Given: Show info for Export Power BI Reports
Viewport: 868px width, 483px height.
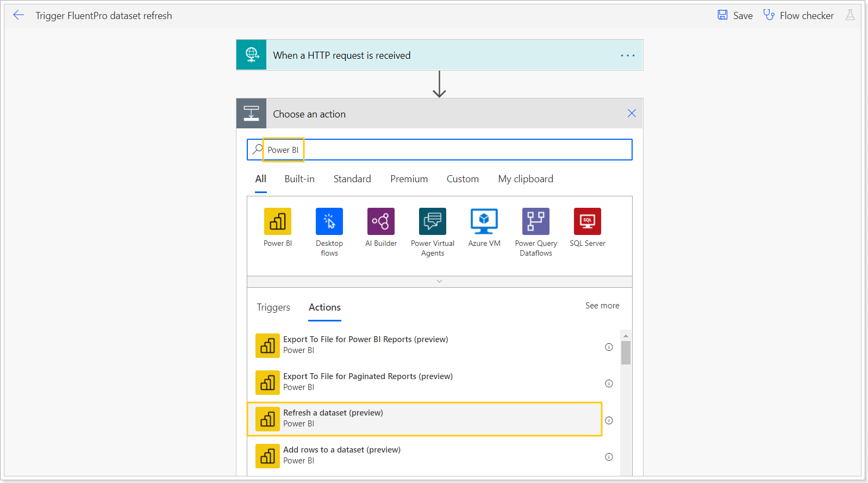Looking at the screenshot, I should coord(609,347).
